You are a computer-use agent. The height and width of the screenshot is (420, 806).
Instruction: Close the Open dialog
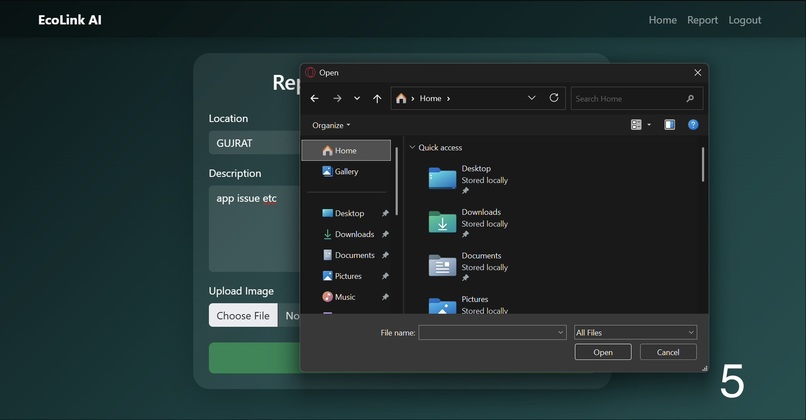tap(698, 72)
